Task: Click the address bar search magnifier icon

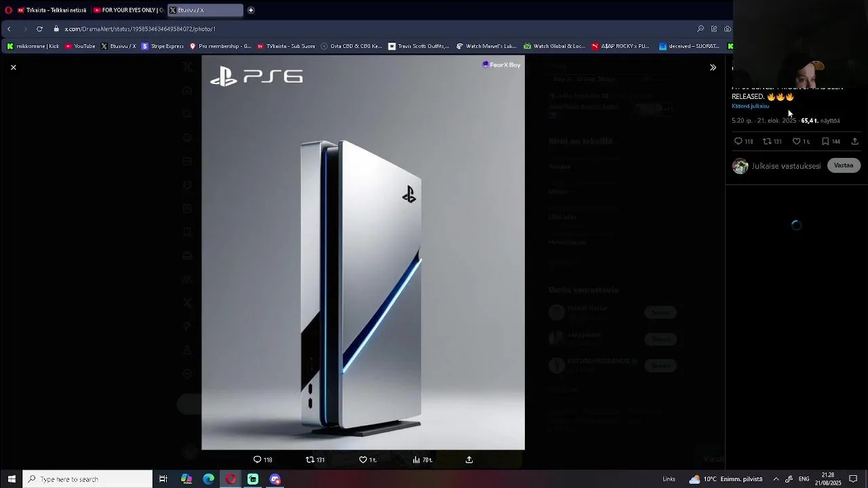Action: (701, 28)
